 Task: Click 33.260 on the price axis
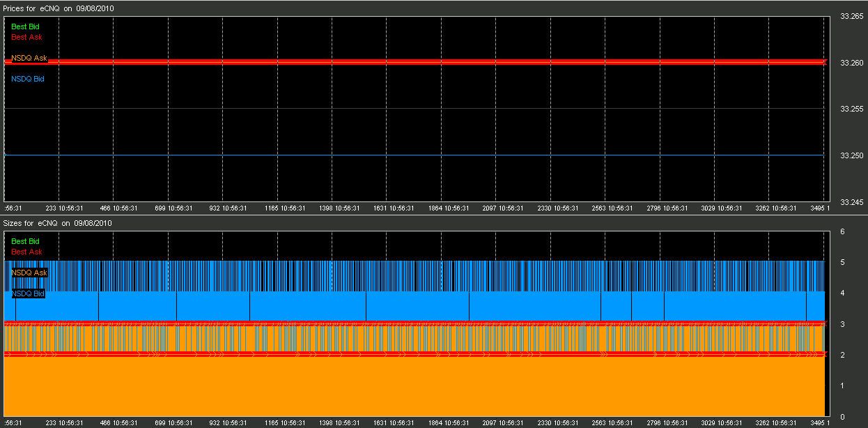point(852,63)
